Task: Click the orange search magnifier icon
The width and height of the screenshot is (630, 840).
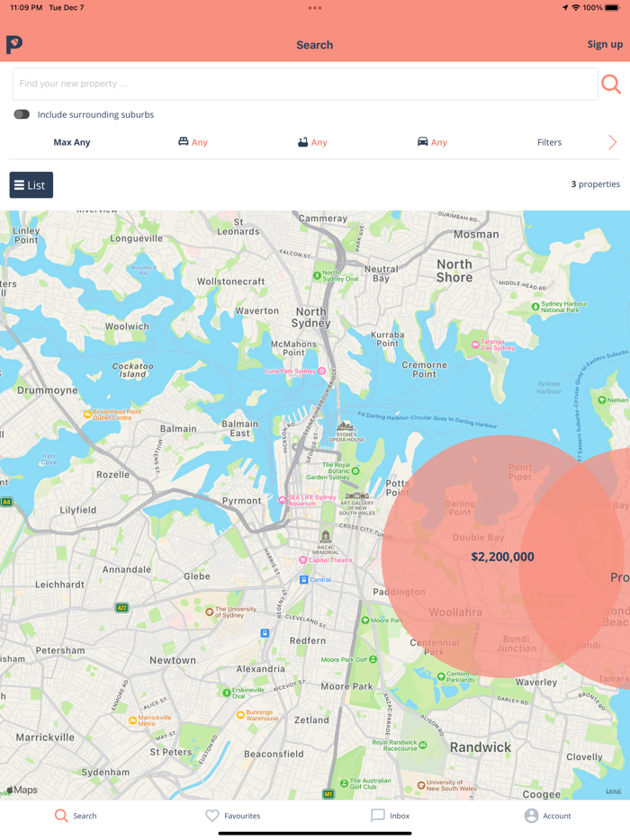Action: 611,85
